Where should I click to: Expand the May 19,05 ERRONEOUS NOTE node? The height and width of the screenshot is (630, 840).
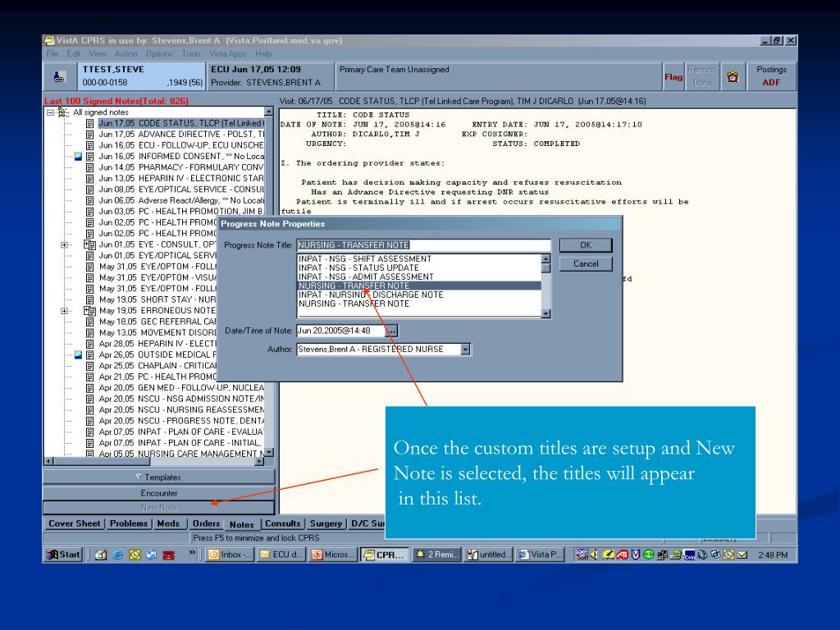(x=64, y=311)
